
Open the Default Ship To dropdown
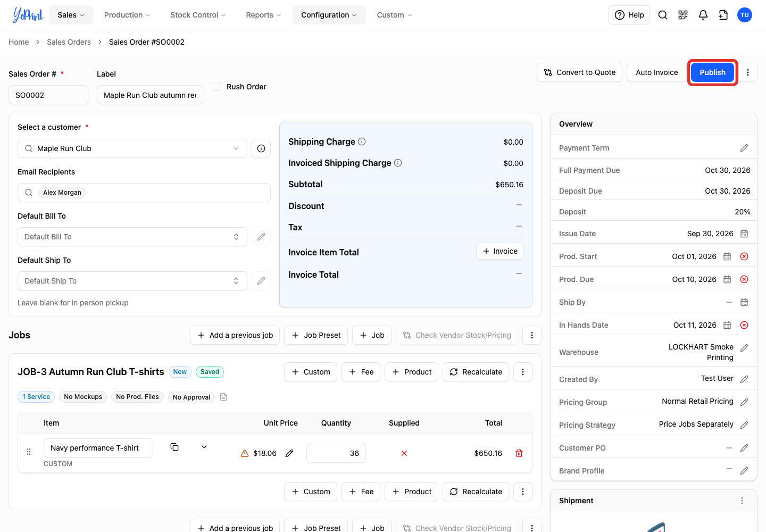[x=132, y=281]
